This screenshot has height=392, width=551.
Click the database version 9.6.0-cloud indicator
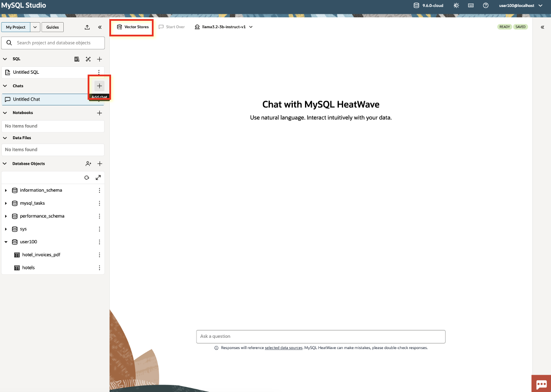coord(428,6)
